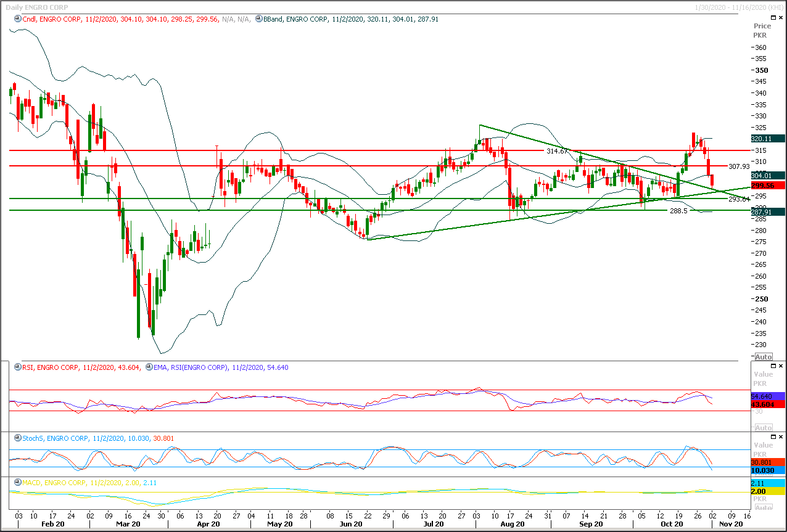Toggle Auto scaling on the price axis
Viewport: 787px width, 532px height.
(763, 357)
